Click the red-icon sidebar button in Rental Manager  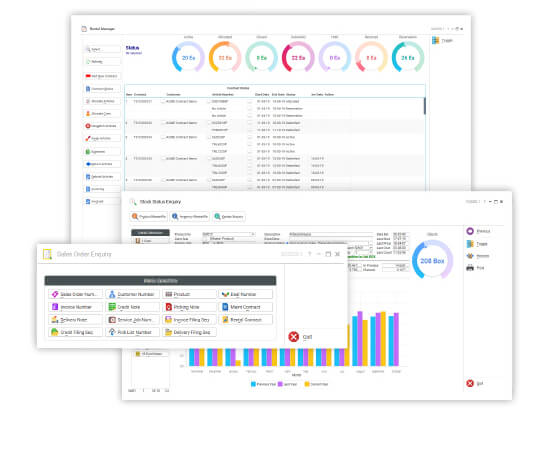tap(102, 76)
